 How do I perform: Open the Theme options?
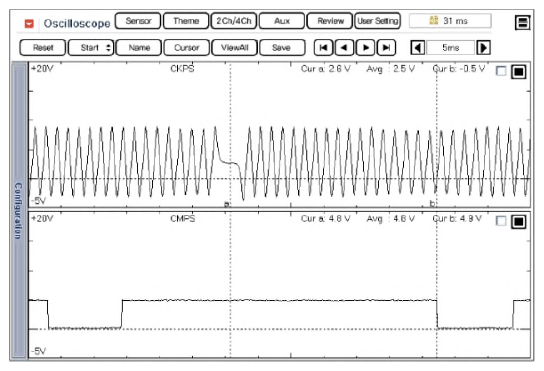pyautogui.click(x=186, y=21)
